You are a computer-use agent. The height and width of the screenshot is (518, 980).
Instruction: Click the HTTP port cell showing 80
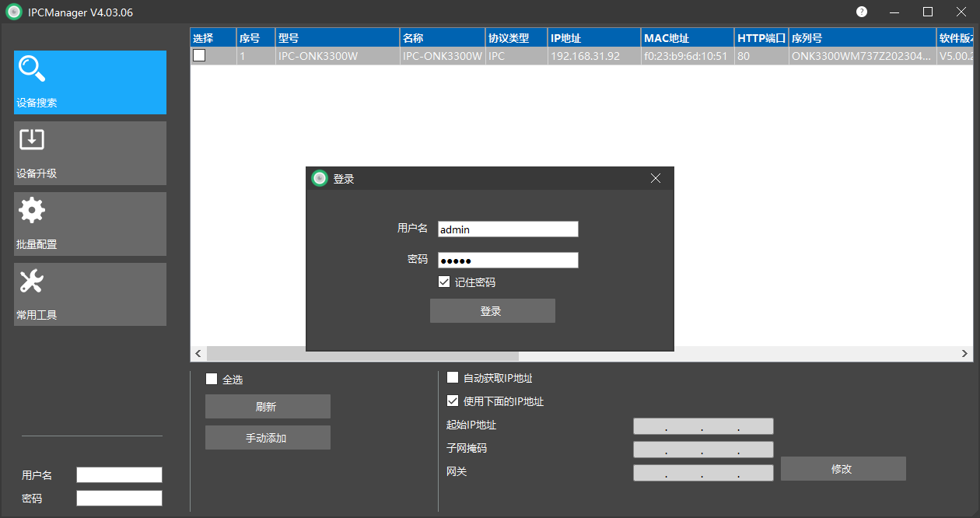(x=761, y=56)
